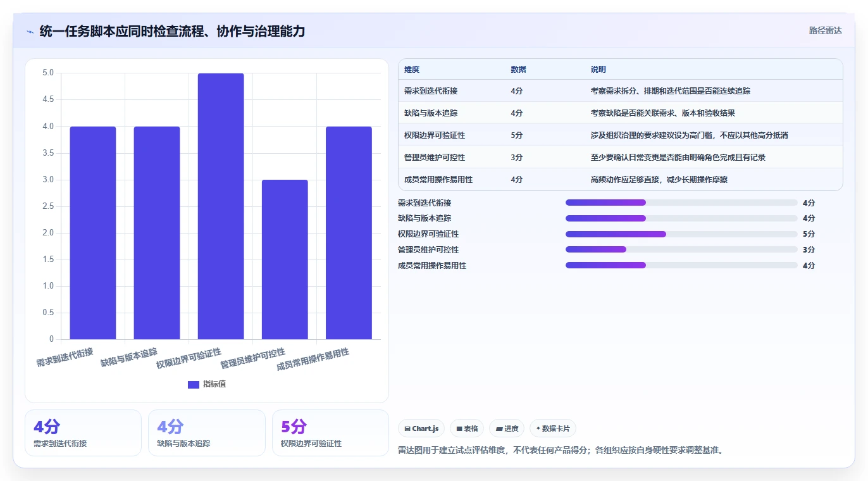The image size is (868, 481).
Task: Click progress list label 成员常用操作易用性
Action: [432, 266]
